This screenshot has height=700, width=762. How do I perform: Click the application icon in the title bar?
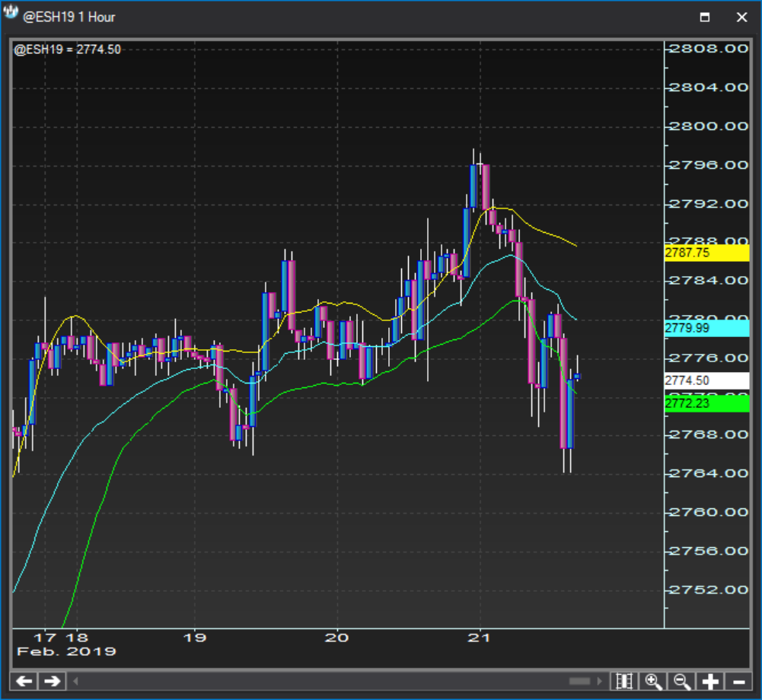pos(11,13)
